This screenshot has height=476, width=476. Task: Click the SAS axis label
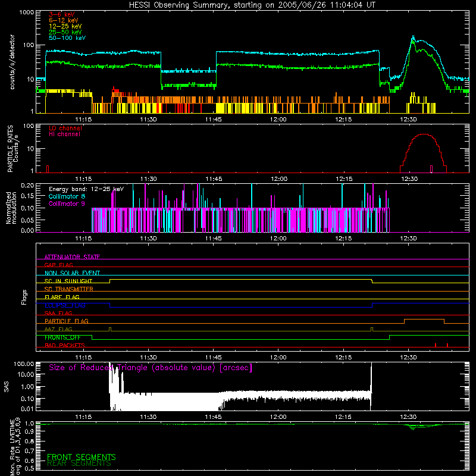pos(7,387)
